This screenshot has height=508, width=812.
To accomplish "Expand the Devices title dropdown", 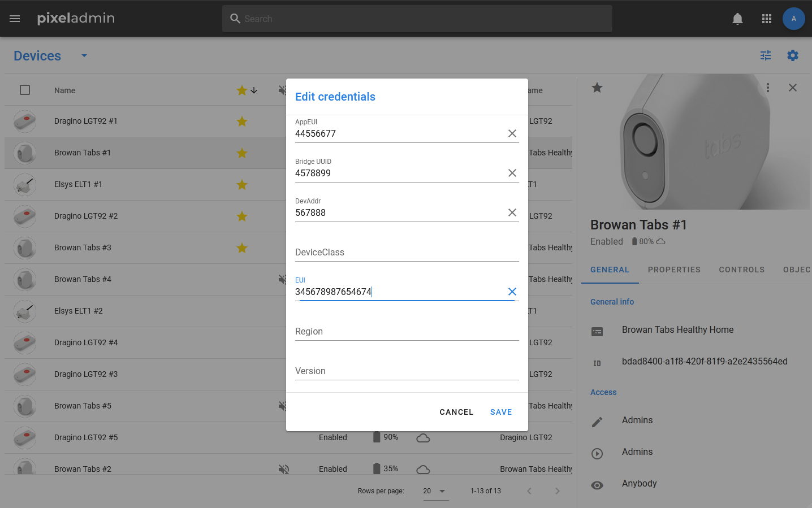I will [x=84, y=55].
